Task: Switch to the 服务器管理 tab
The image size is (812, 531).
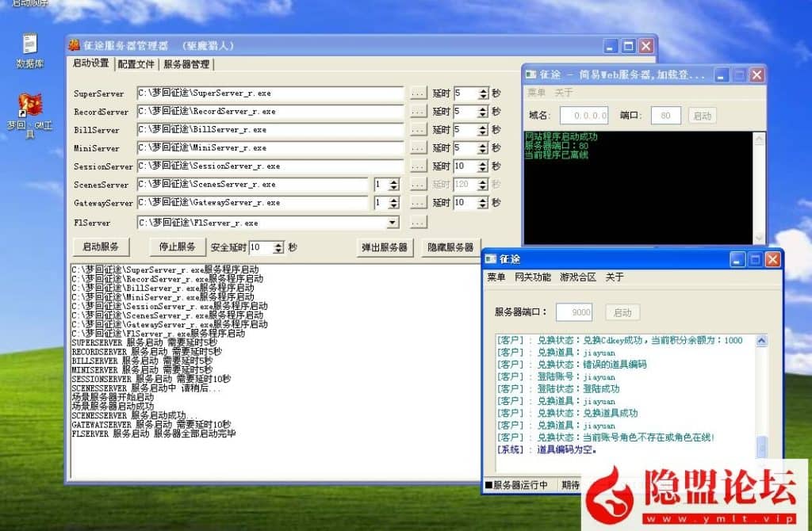Action: (x=186, y=64)
